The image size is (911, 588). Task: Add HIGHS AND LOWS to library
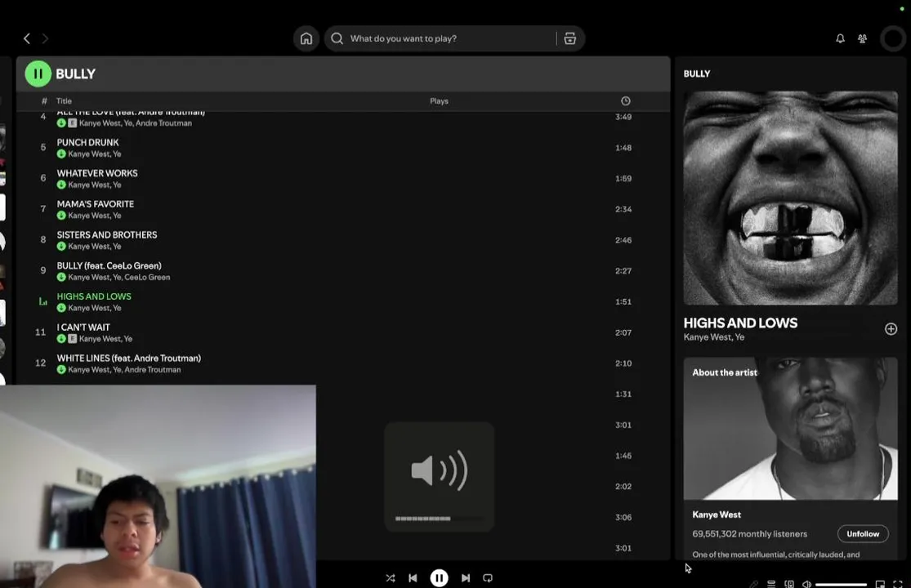click(891, 329)
